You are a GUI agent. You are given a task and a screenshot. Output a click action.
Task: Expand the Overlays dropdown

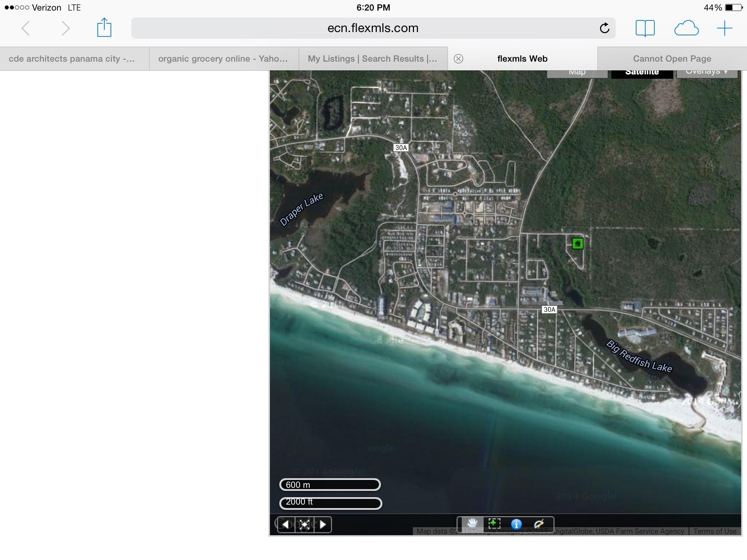(x=707, y=73)
